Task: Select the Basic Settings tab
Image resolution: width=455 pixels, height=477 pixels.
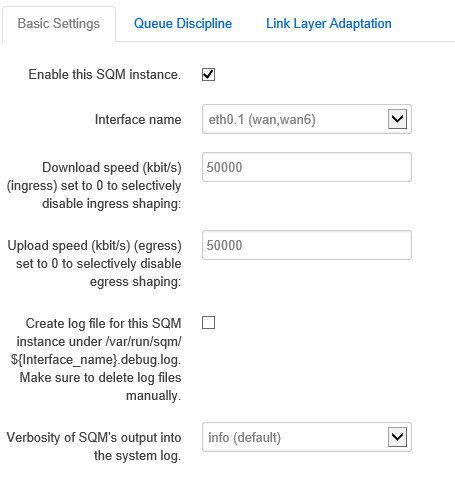Action: [59, 24]
